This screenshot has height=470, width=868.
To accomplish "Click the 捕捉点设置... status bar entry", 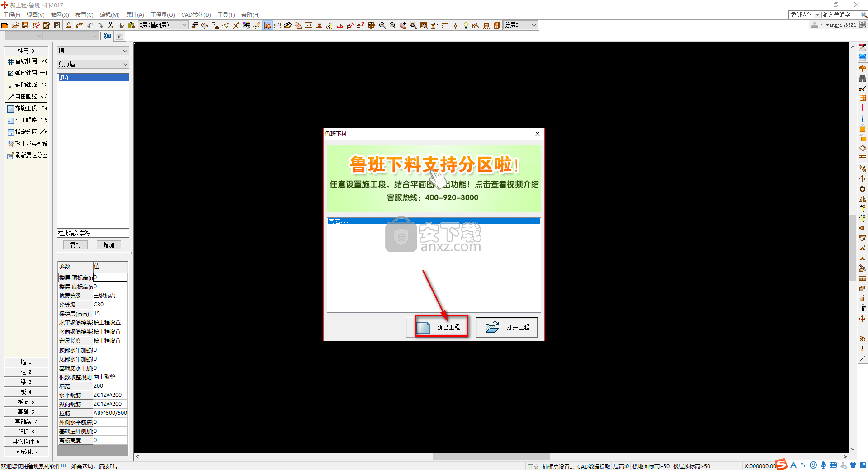I will (558, 466).
